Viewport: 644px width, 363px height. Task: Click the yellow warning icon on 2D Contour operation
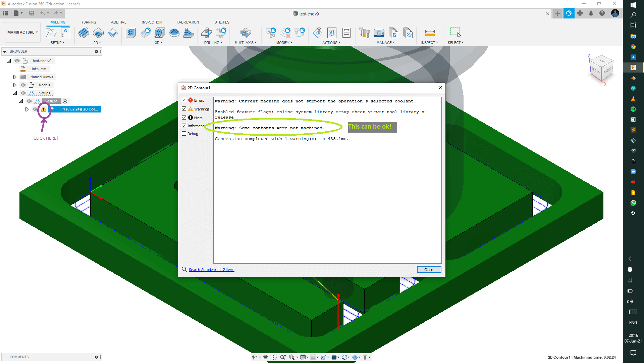coord(44,109)
